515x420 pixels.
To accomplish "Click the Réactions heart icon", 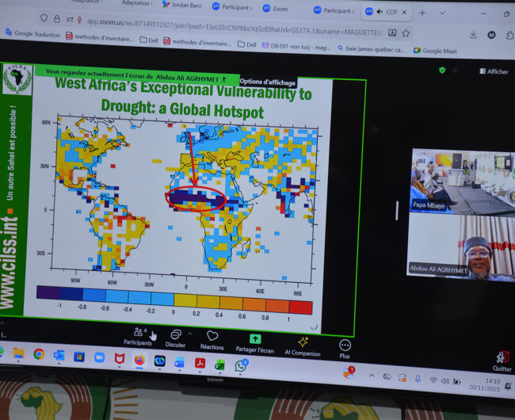I will click(212, 337).
